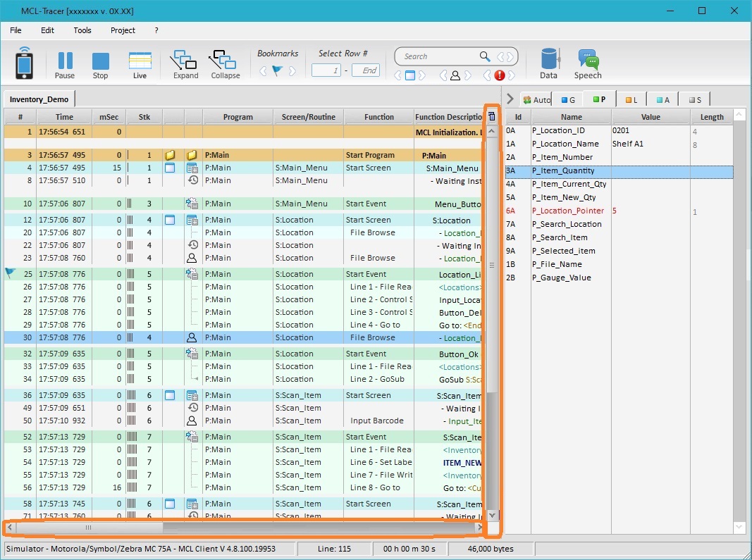Collapse the variables panel with chevron
752x560 pixels.
(x=510, y=99)
